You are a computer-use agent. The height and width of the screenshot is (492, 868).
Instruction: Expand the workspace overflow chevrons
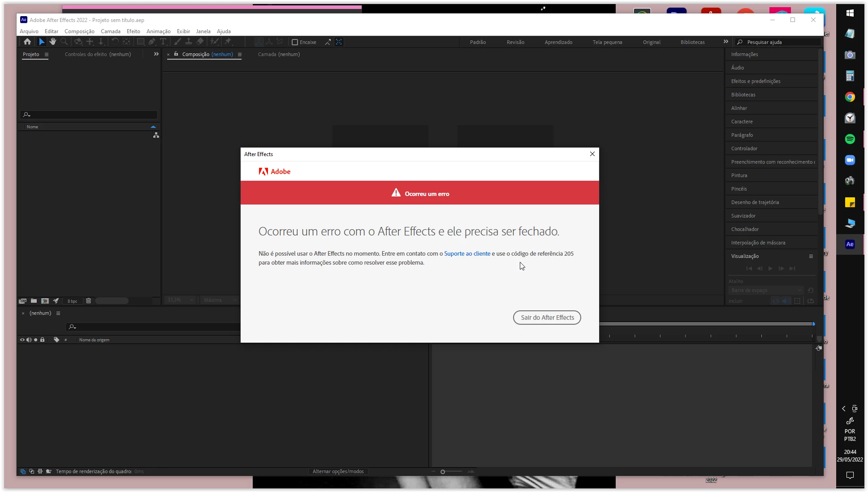pyautogui.click(x=725, y=42)
